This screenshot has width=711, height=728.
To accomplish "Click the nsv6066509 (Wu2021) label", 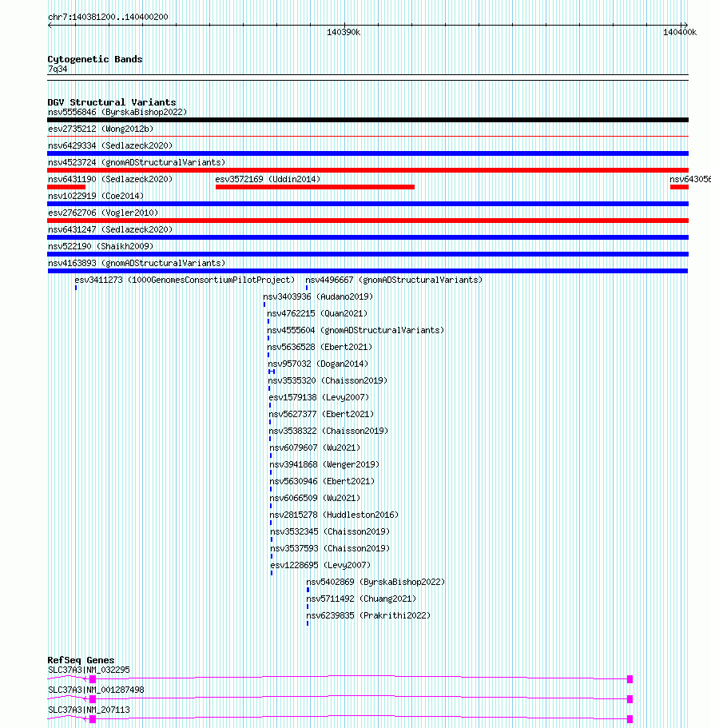I will (315, 498).
